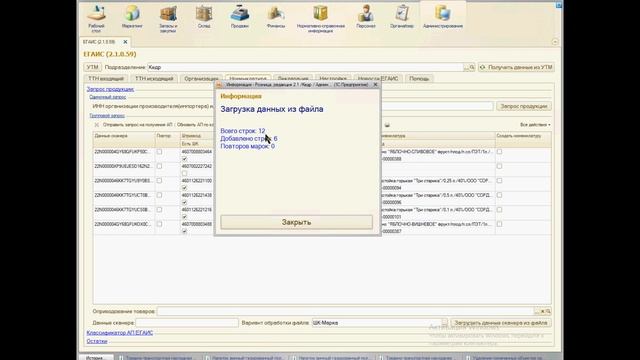
Task: Open the Нормативно-справочная информация section
Action: point(321,19)
